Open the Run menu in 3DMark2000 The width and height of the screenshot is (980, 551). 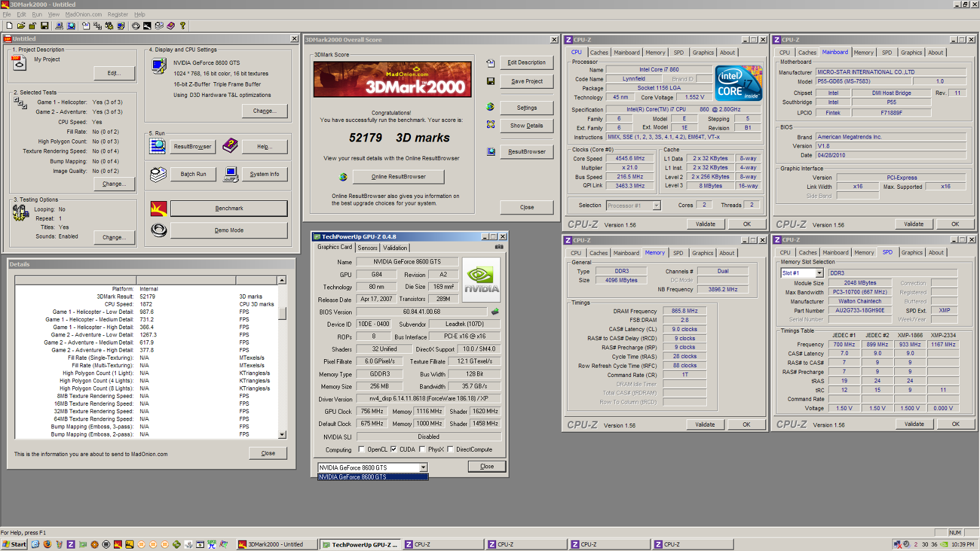(x=37, y=14)
